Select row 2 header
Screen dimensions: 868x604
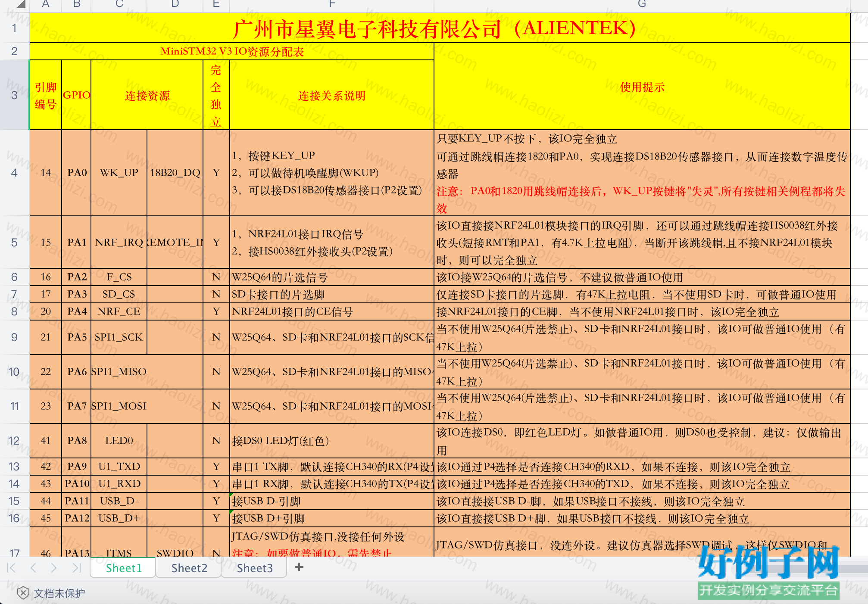click(14, 51)
